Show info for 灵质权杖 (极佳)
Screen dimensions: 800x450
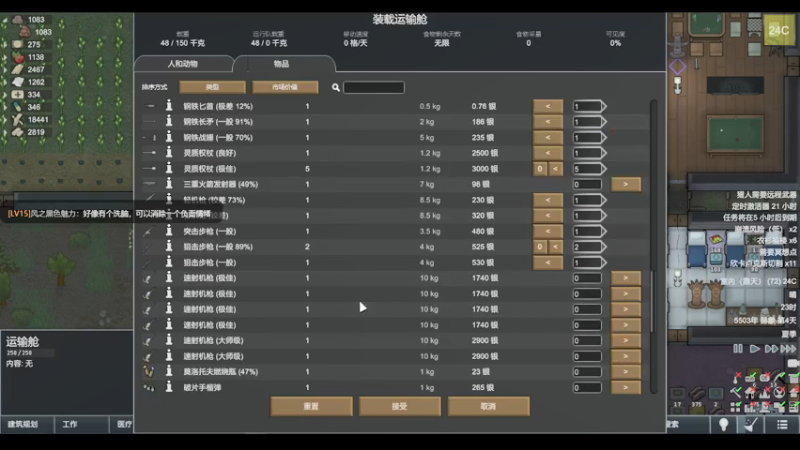pyautogui.click(x=169, y=168)
